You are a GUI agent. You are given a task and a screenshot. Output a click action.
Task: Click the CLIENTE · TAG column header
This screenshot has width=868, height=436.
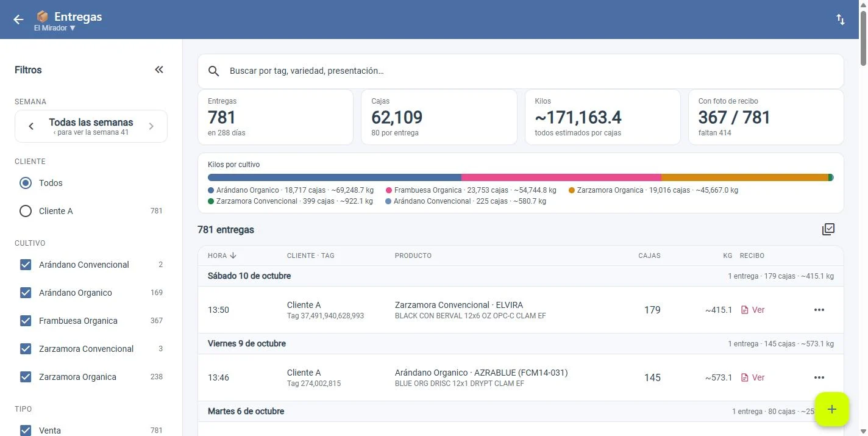311,256
